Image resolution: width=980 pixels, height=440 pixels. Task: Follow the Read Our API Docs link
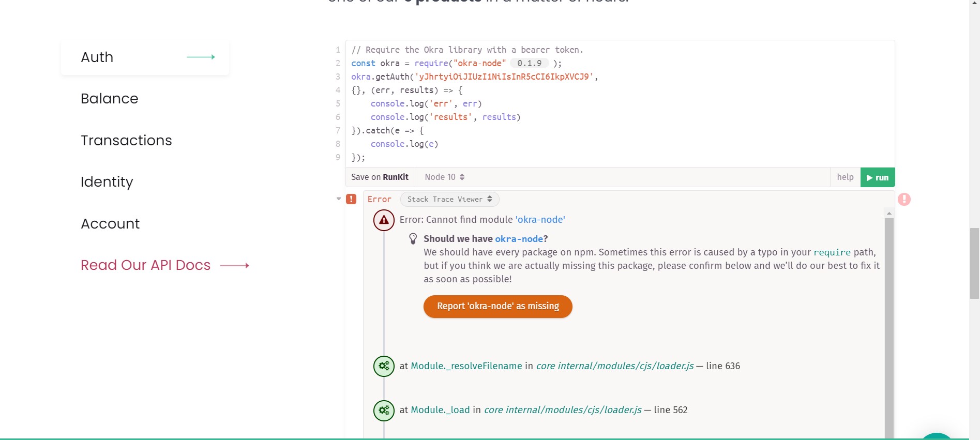pyautogui.click(x=146, y=265)
